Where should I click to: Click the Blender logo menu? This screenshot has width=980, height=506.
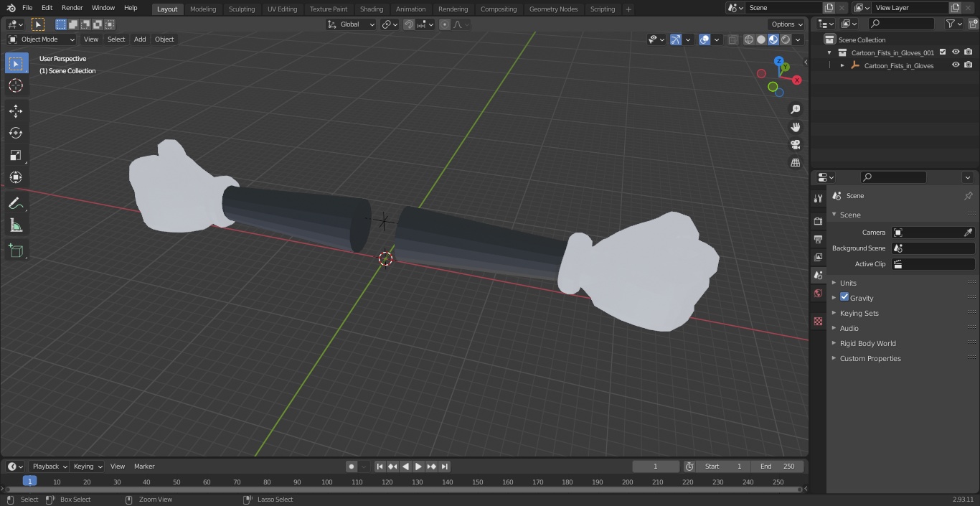coord(11,8)
